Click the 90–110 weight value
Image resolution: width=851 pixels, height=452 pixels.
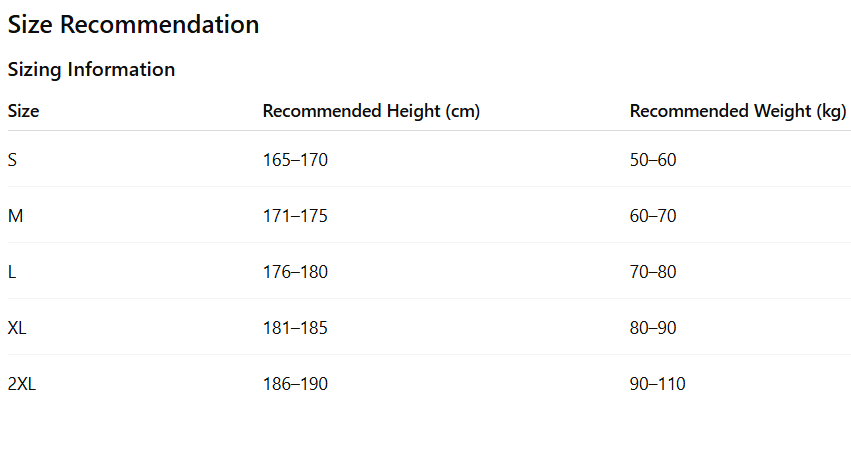point(657,384)
